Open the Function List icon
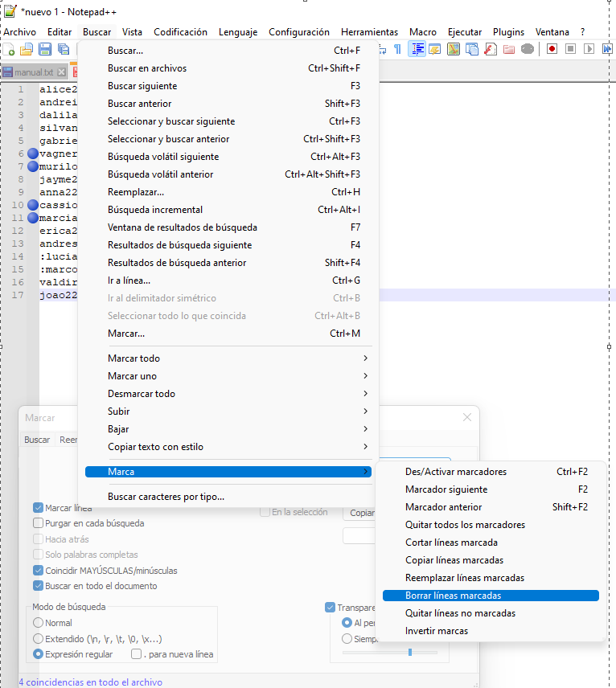The height and width of the screenshot is (688, 616). click(491, 49)
